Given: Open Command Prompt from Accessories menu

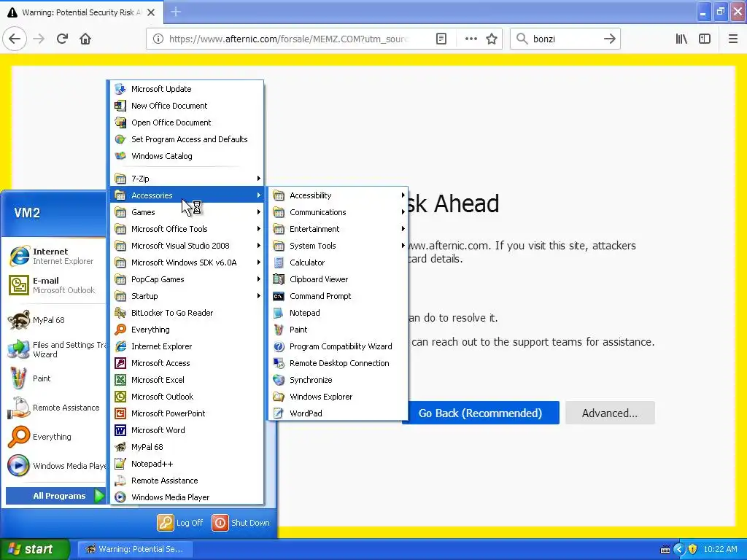Looking at the screenshot, I should [338, 296].
